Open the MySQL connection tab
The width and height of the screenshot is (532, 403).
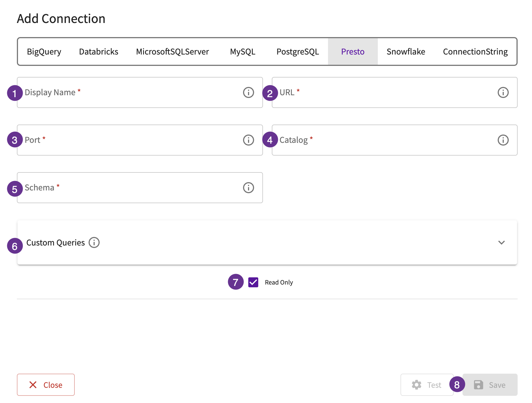point(243,51)
